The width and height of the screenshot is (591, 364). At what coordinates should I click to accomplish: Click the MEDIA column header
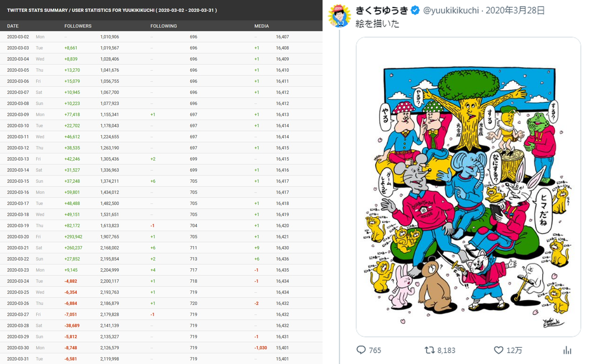pos(262,26)
